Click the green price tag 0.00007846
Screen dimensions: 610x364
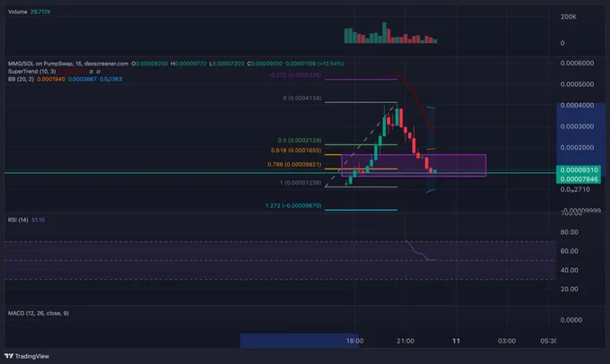coord(579,179)
